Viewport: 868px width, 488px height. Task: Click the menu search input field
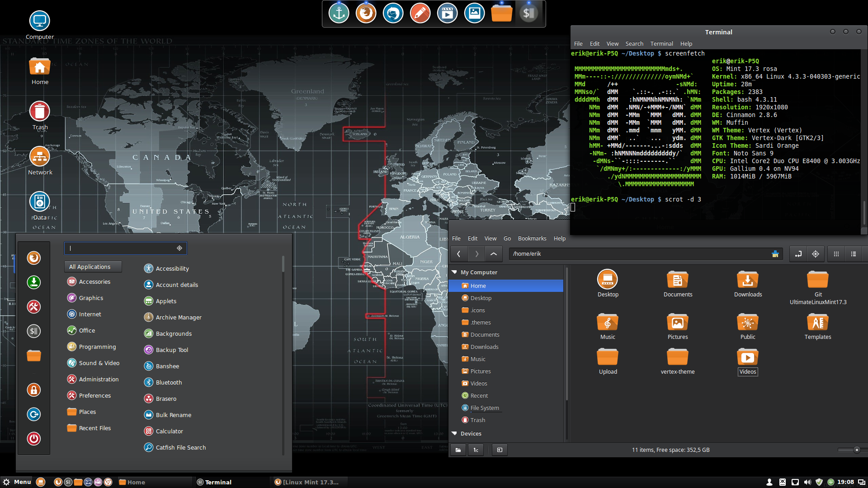tap(121, 248)
